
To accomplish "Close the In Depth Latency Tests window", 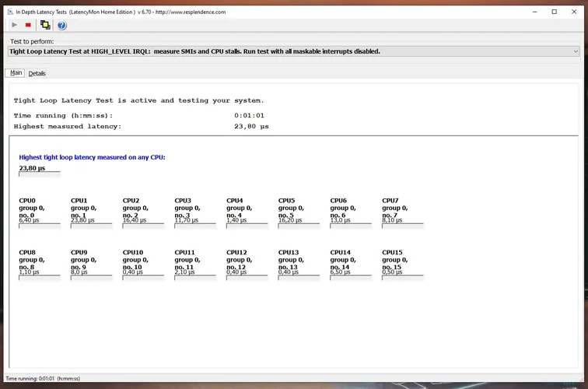I will click(x=575, y=12).
